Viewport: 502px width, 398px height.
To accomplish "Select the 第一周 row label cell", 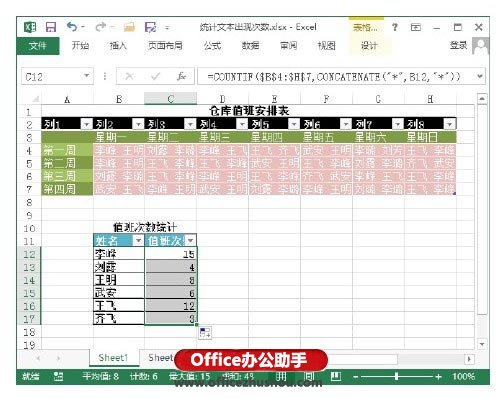I will click(x=67, y=150).
